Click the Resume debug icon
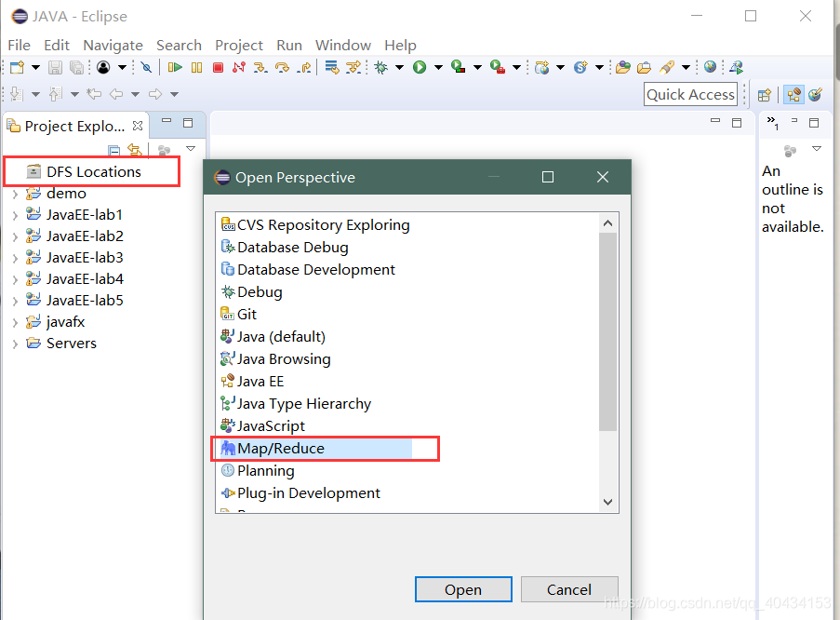840x620 pixels. (x=175, y=67)
